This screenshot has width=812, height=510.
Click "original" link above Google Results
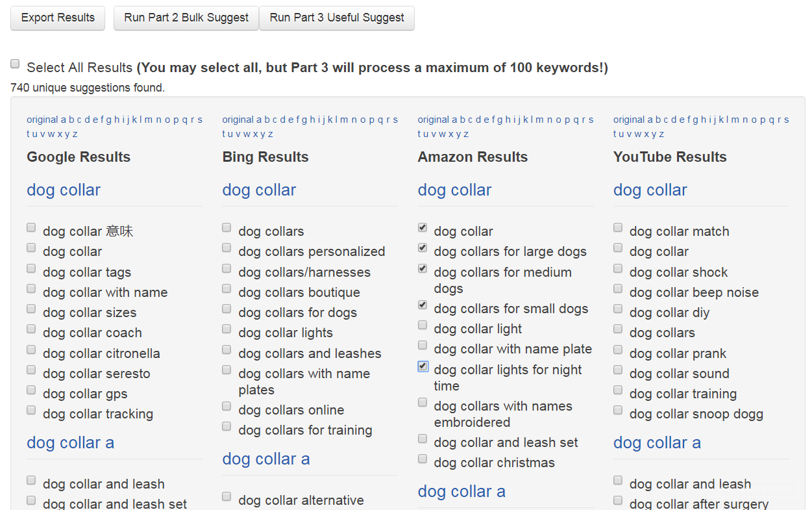point(42,120)
